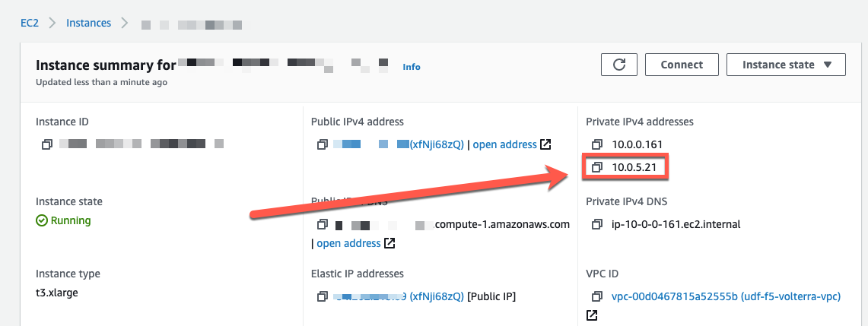Copy private IP 10.0.5.21
868x326 pixels.
[x=597, y=166]
